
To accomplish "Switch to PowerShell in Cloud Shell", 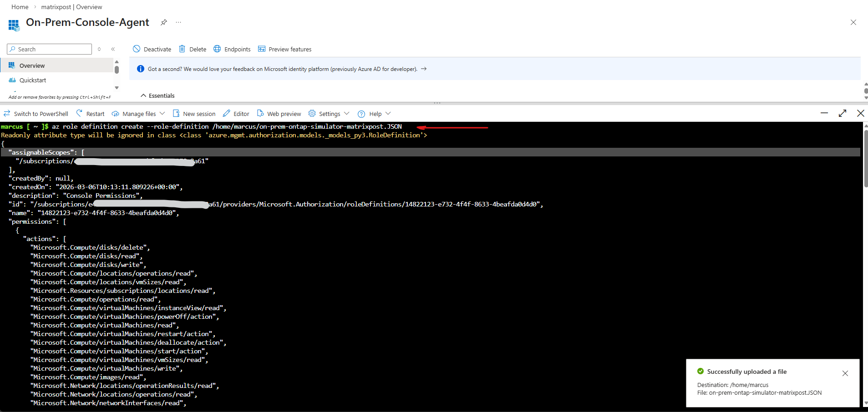I will click(x=36, y=114).
